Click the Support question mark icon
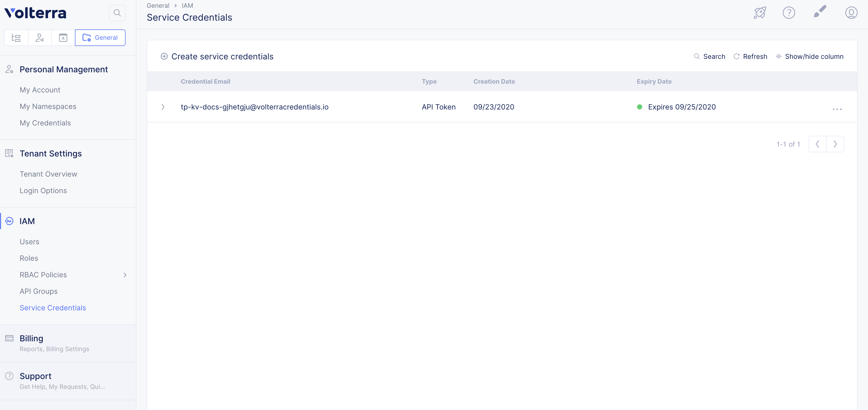This screenshot has height=410, width=868. [9, 376]
